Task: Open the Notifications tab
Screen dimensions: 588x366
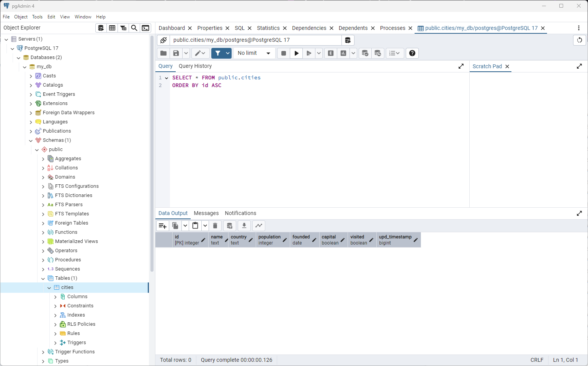Action: pos(240,213)
